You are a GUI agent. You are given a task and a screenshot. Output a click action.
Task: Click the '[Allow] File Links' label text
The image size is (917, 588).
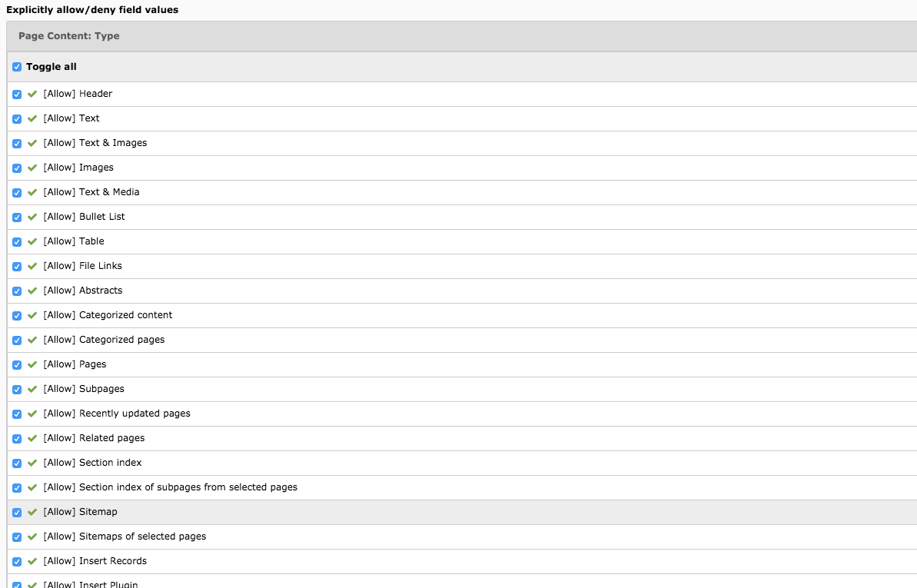[x=82, y=266]
